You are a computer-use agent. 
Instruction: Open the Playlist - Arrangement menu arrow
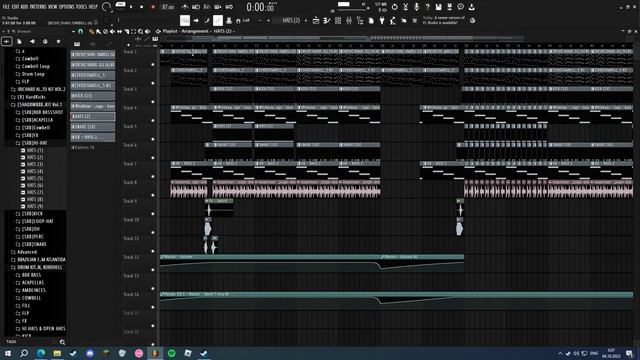click(158, 31)
